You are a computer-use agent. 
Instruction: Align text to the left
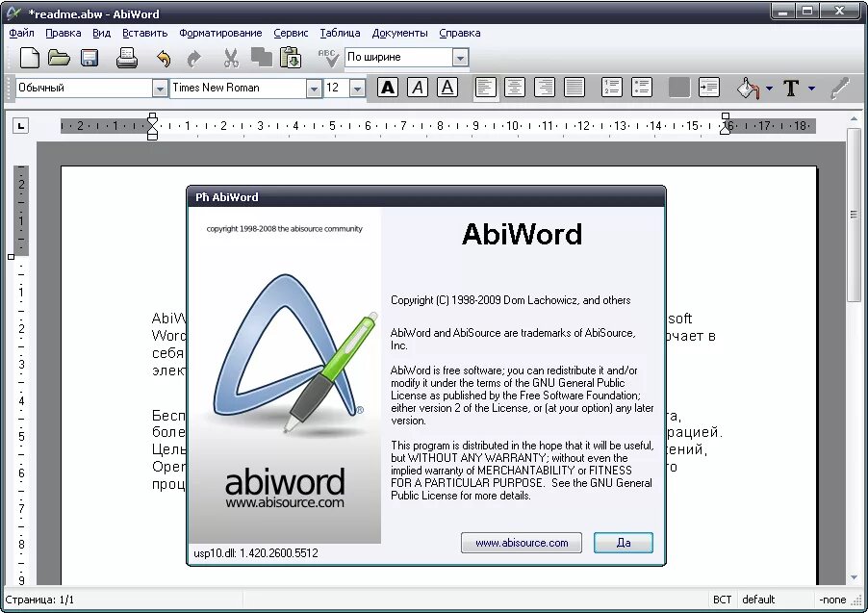click(x=485, y=88)
